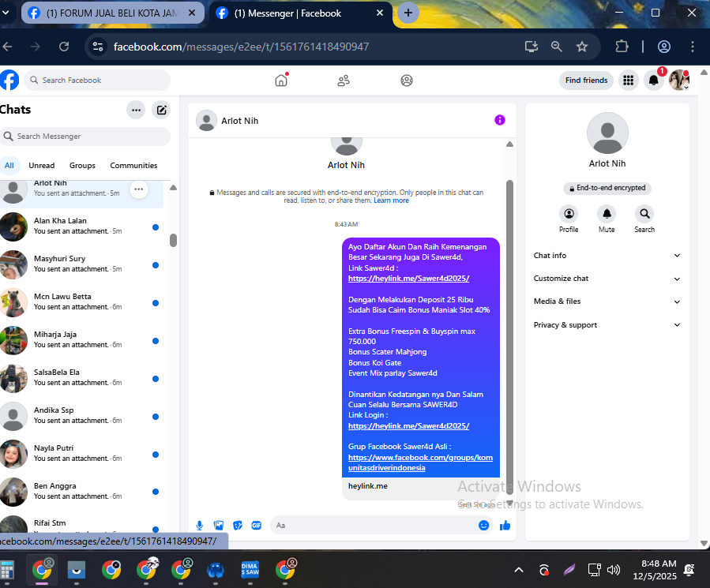Click the Facebook logo
The image size is (710, 588).
[x=9, y=81]
